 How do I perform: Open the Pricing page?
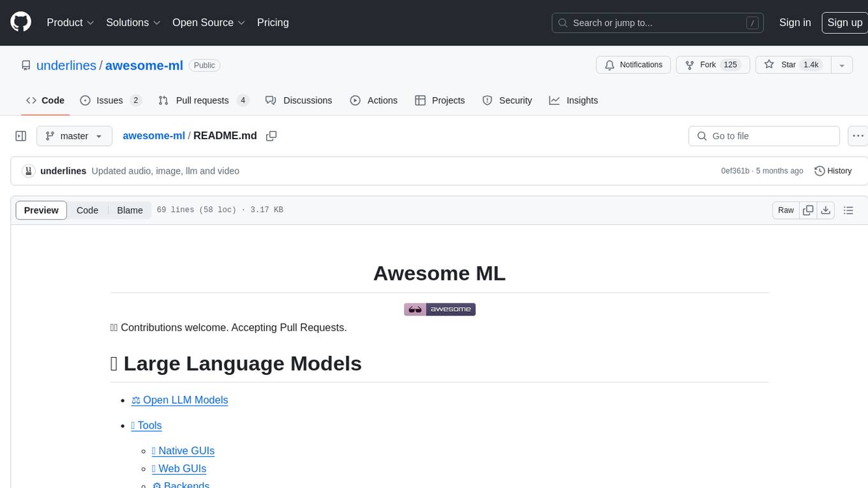pyautogui.click(x=273, y=22)
